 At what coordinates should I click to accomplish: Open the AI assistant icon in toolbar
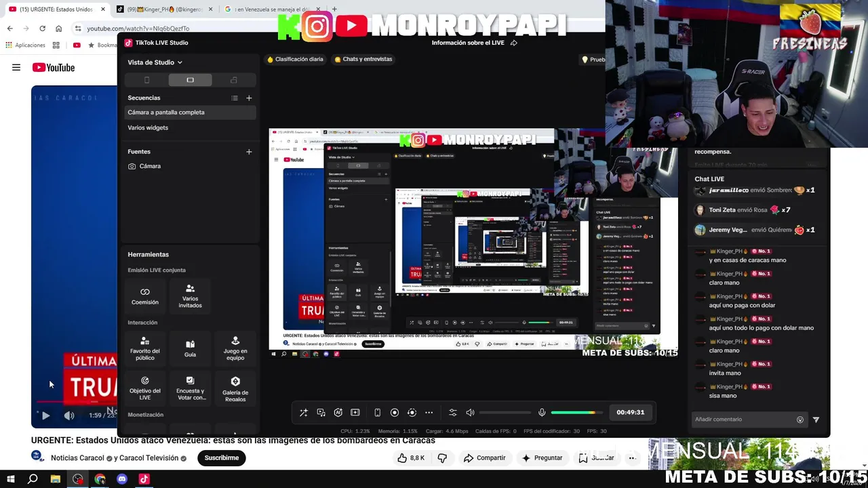point(338,412)
